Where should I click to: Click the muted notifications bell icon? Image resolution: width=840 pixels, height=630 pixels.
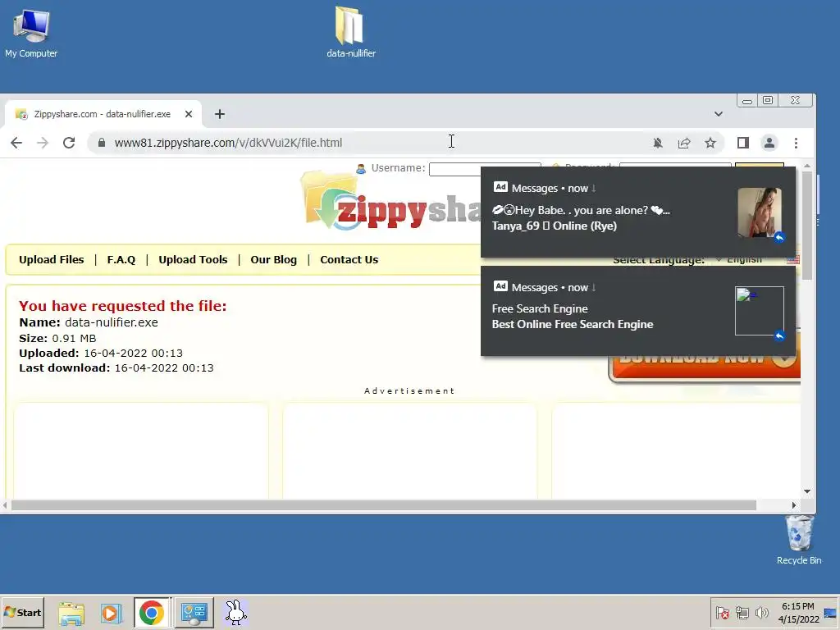pos(658,143)
